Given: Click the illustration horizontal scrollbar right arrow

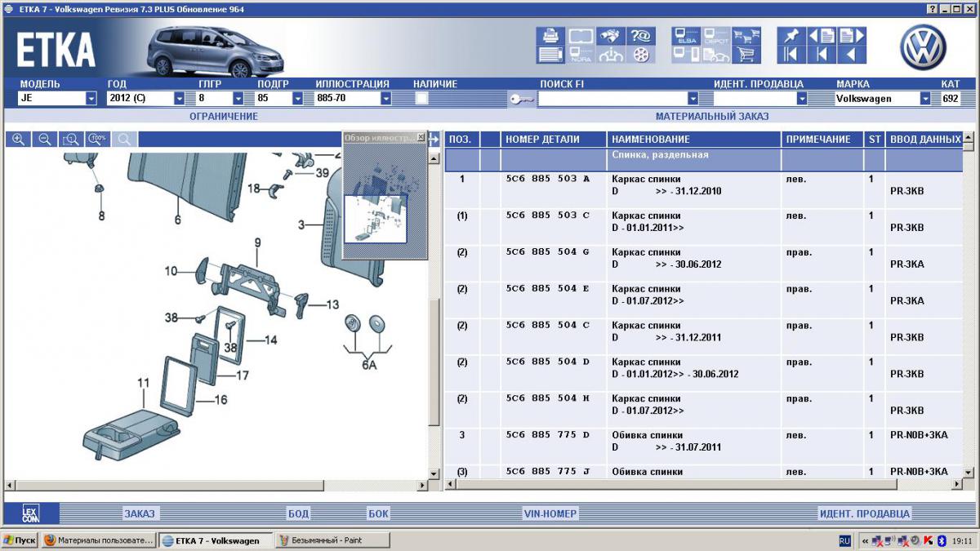Looking at the screenshot, I should click(x=422, y=485).
